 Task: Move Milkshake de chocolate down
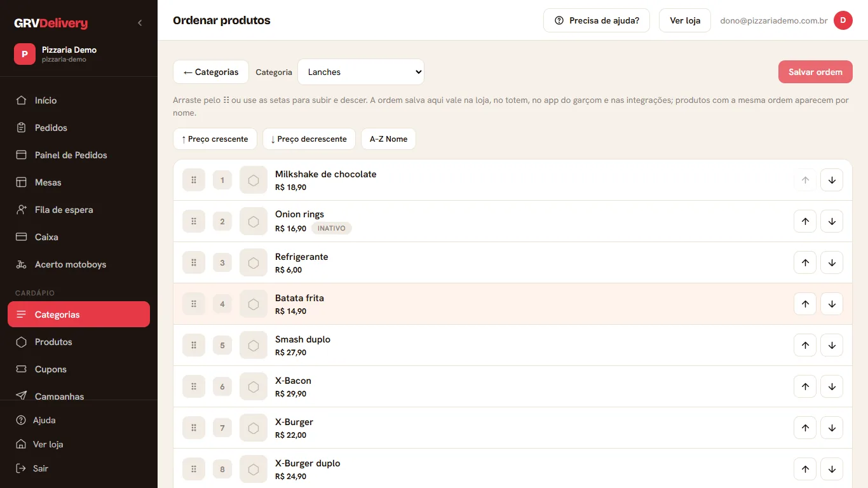[832, 180]
